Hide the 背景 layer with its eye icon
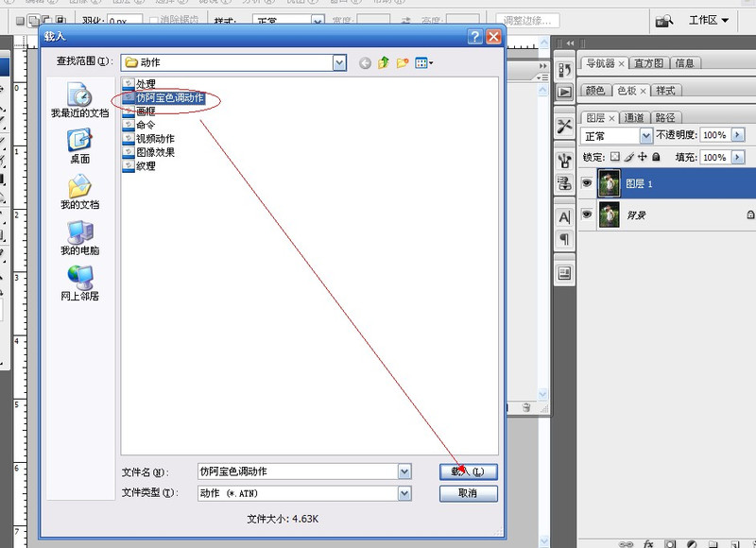756x548 pixels. [587, 214]
